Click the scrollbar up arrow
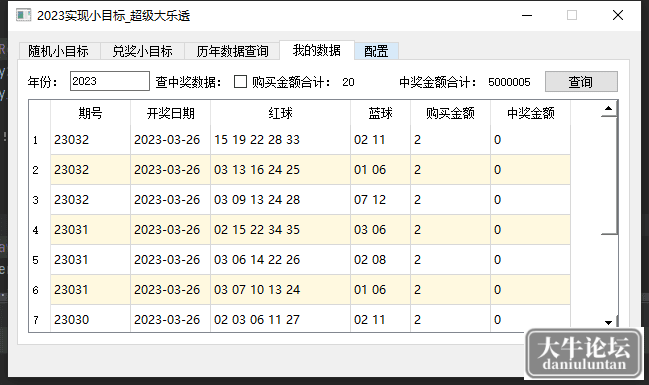This screenshot has width=649, height=385. tap(608, 108)
